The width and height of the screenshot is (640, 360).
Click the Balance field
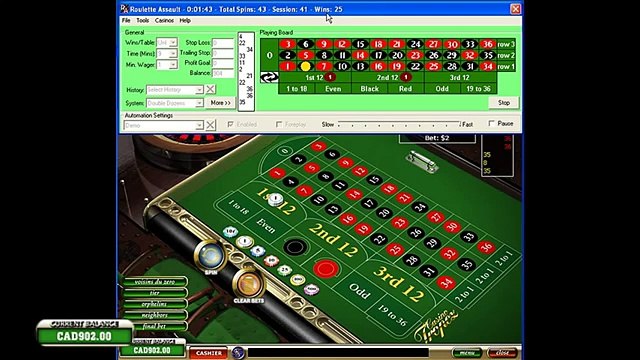(222, 73)
